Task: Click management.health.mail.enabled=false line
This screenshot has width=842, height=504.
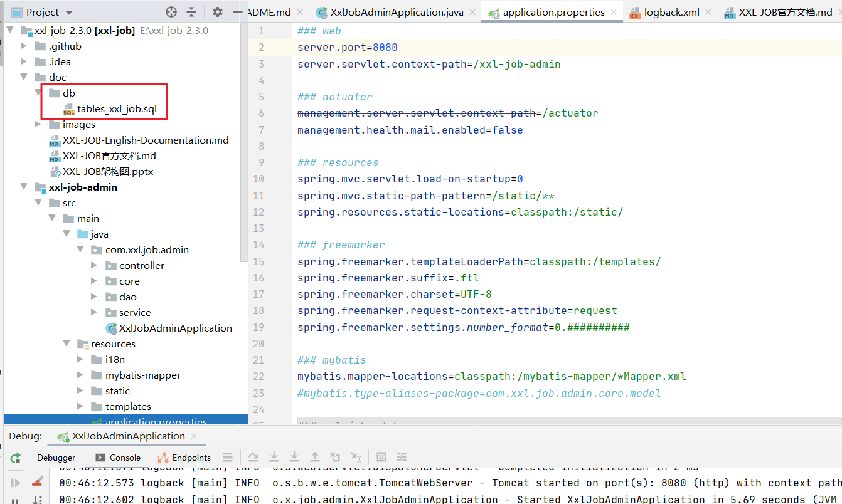Action: coord(410,130)
